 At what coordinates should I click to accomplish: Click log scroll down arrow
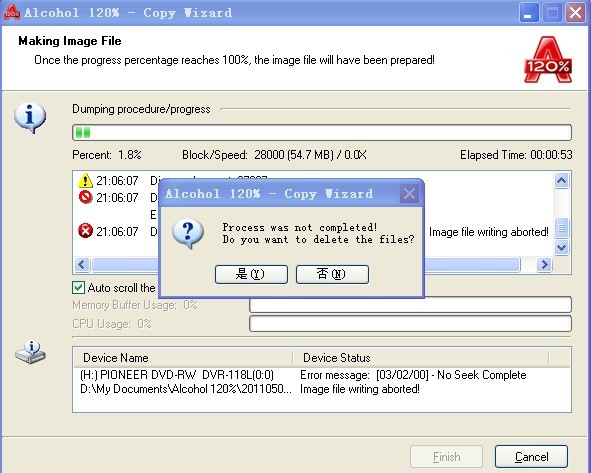tap(562, 248)
